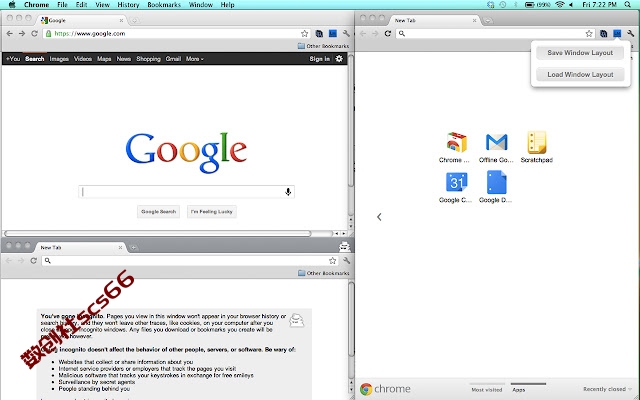Click the Wi-Fi status icon in menu bar
The image size is (640, 400).
[560, 5]
